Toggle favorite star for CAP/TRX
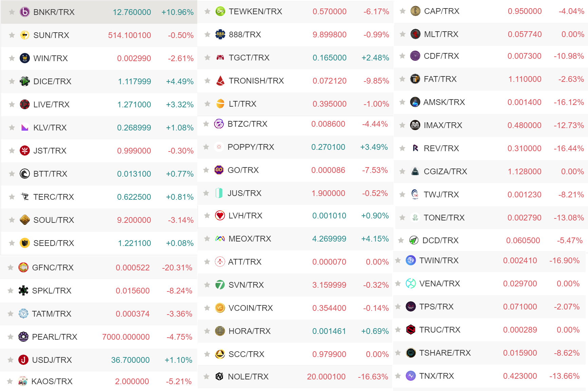Image resolution: width=588 pixels, height=391 pixels. point(403,11)
